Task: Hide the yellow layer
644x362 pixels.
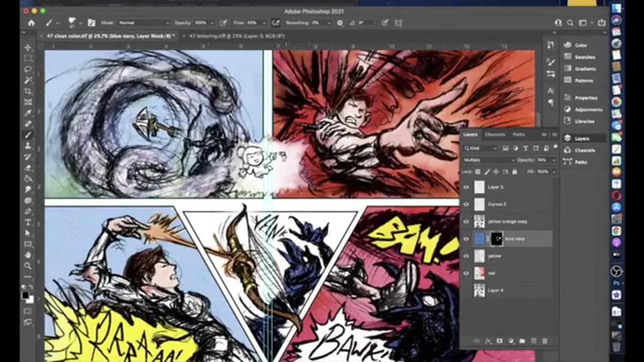Action: pyautogui.click(x=466, y=256)
